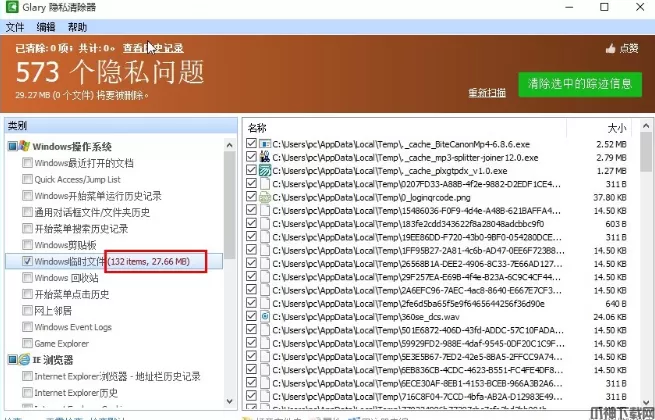This screenshot has height=420, width=655.
Task: Click the 重新扫描 link
Action: [487, 93]
